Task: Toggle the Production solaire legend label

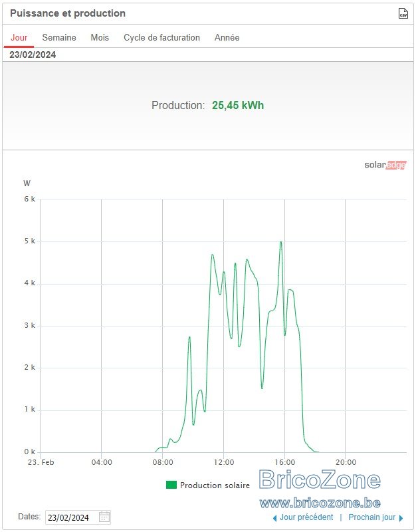Action: click(x=215, y=485)
